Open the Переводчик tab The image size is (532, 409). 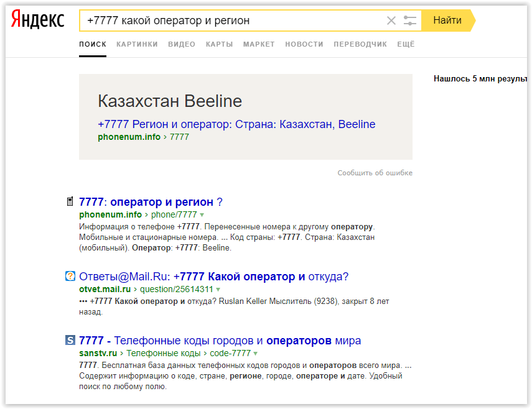click(360, 44)
